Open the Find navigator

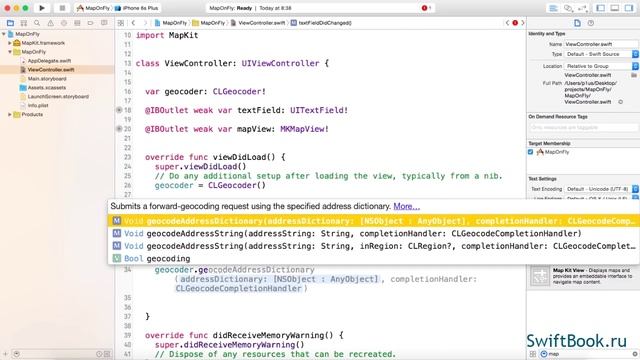[37, 23]
